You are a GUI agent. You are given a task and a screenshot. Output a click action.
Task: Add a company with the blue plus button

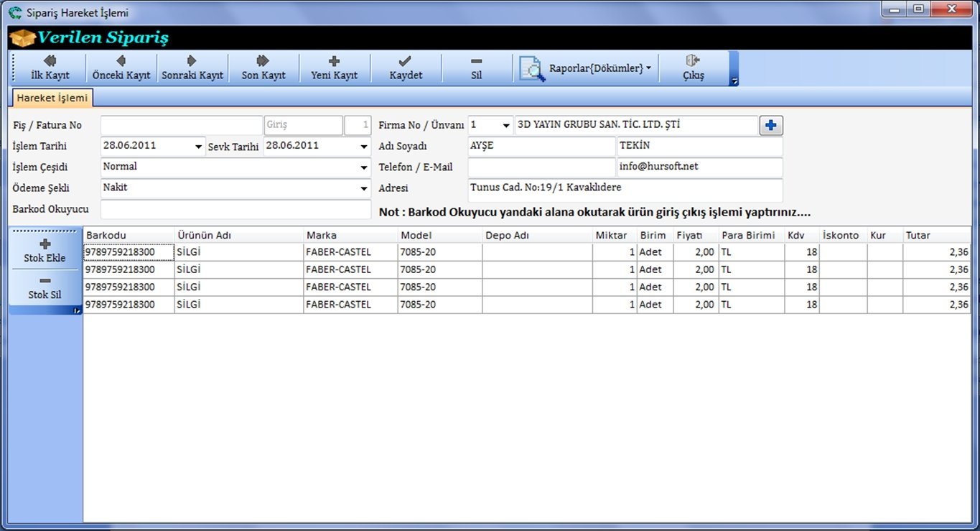771,126
